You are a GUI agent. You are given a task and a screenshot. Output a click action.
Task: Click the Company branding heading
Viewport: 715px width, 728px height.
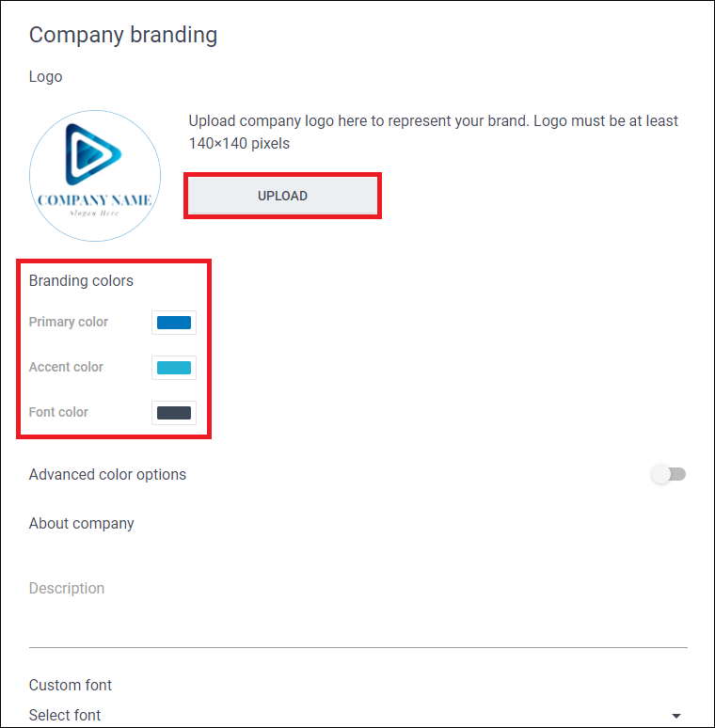[123, 36]
